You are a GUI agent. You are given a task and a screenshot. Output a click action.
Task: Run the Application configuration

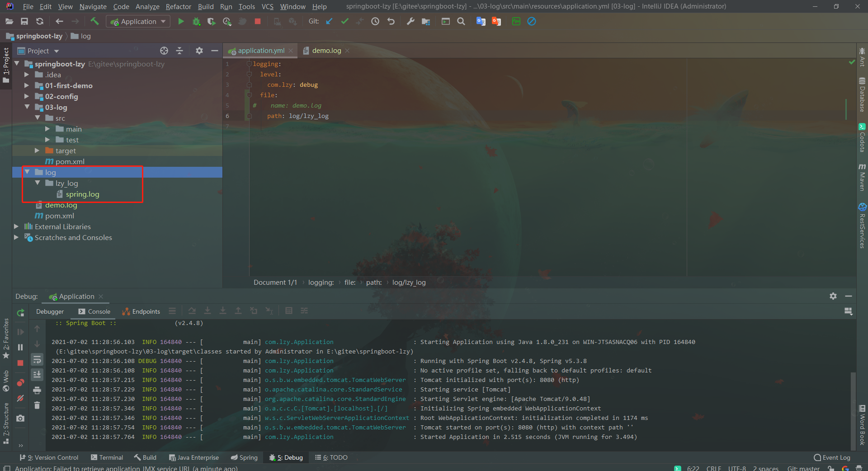click(x=181, y=21)
